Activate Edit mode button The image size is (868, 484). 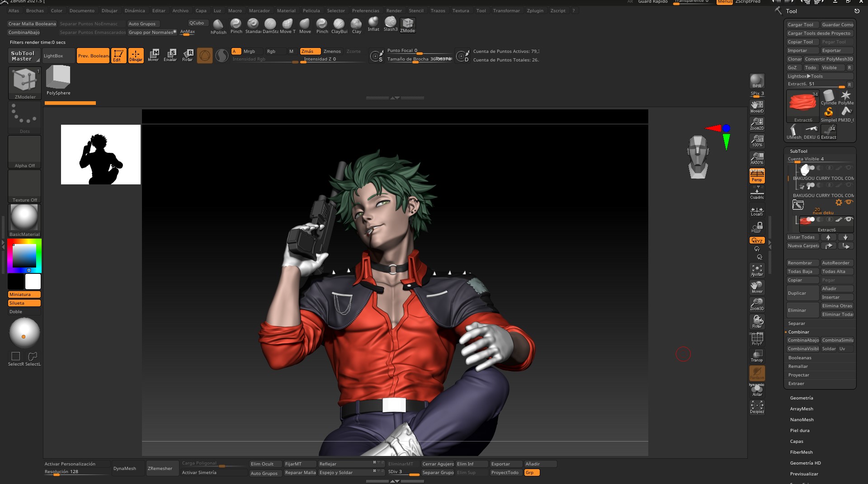(x=118, y=56)
